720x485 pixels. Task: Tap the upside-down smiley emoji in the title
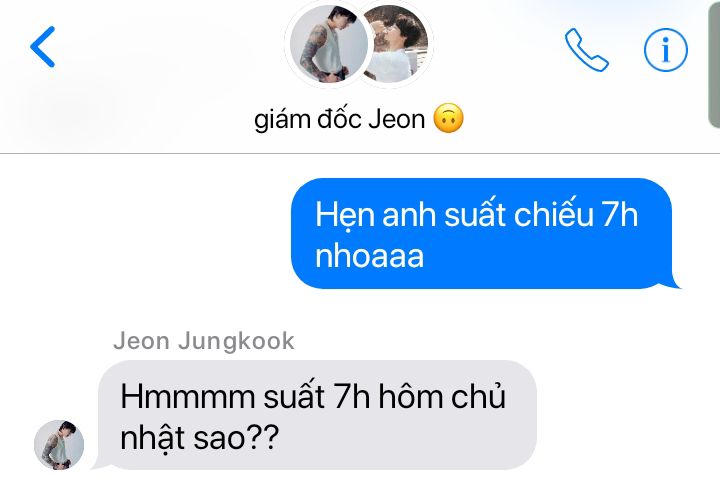pyautogui.click(x=449, y=118)
